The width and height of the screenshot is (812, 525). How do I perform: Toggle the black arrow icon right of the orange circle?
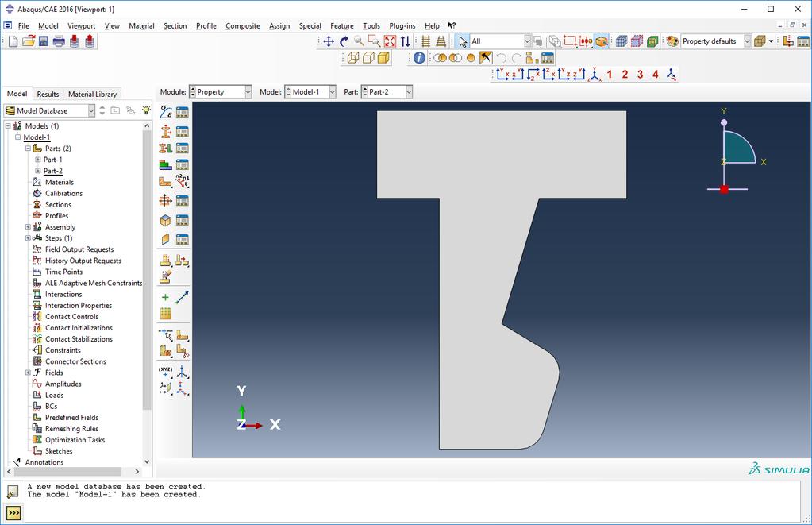(x=486, y=58)
